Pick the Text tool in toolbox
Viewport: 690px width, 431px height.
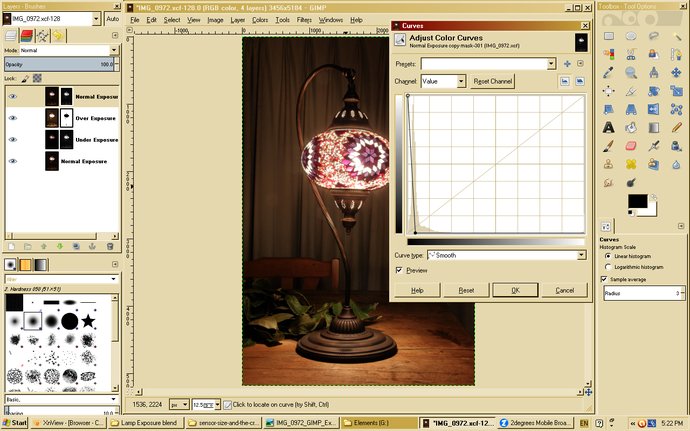608,127
